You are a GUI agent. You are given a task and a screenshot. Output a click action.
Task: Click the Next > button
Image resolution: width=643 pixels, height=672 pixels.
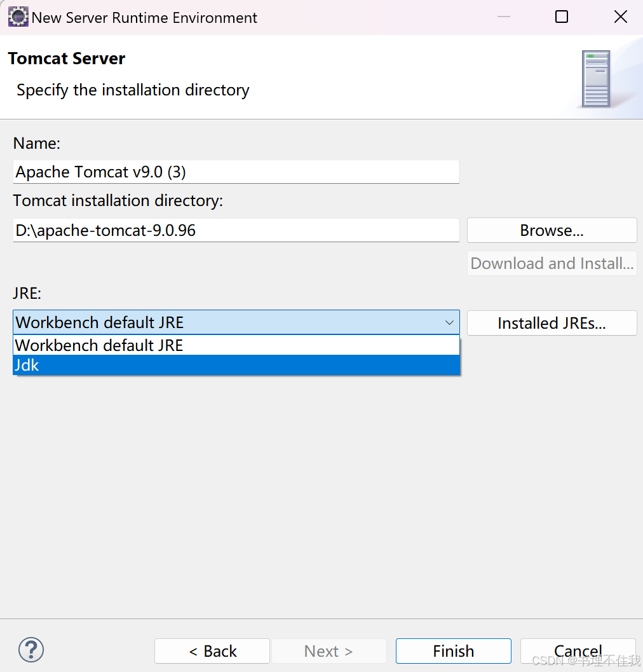tap(328, 651)
